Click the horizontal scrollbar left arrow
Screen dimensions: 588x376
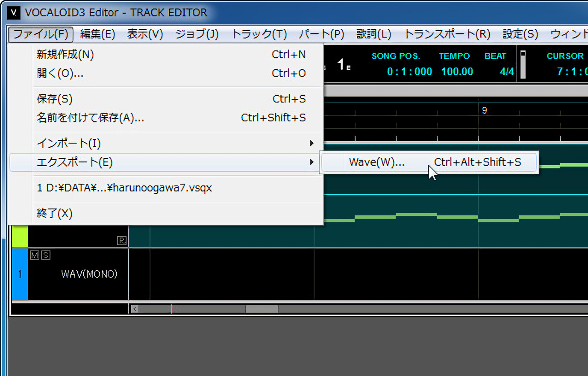[135, 308]
